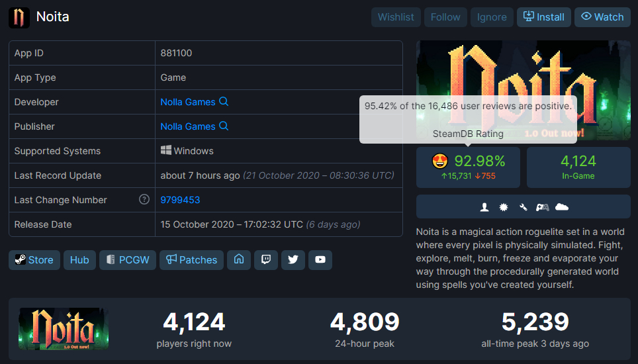This screenshot has height=364, width=638.
Task: Open the Steam Store page button
Action: click(x=34, y=260)
